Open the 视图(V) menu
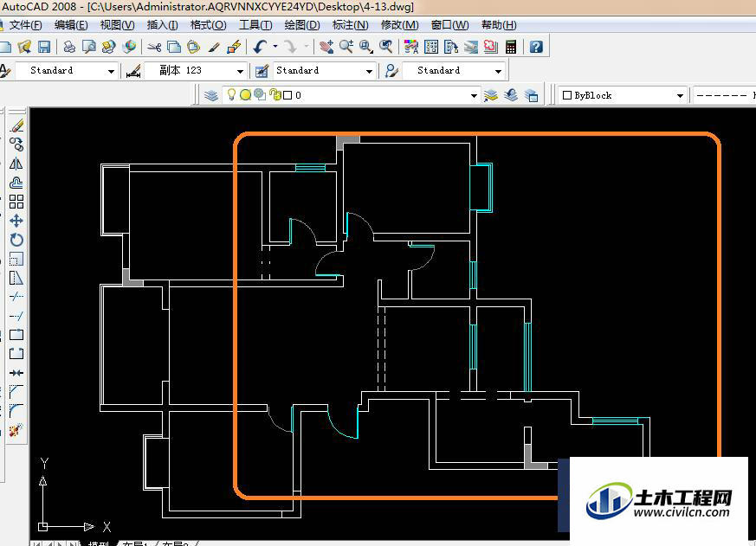 [x=117, y=25]
